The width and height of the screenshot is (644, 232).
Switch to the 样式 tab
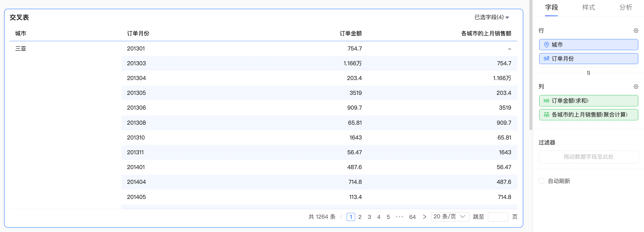pos(589,8)
